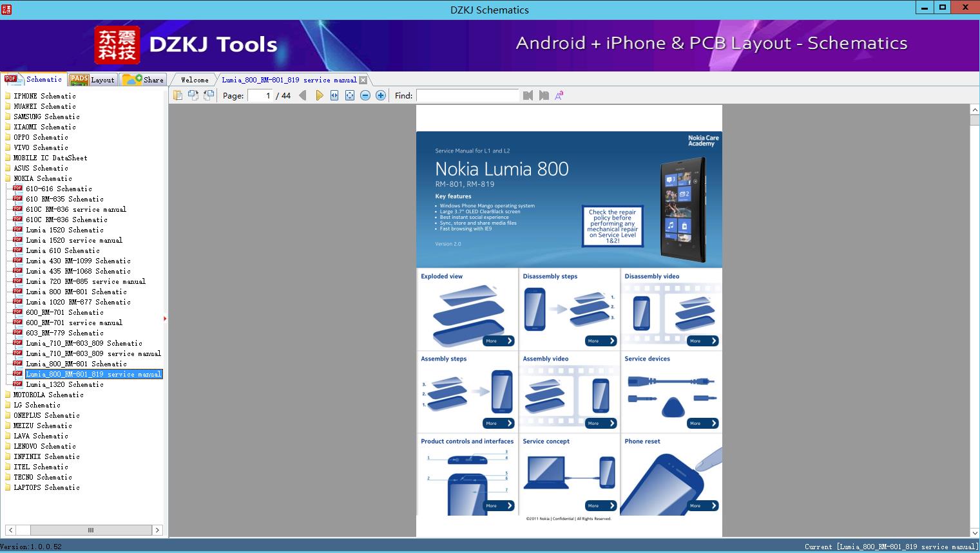Click More under Service devices
Viewport: 980px width, 553px height.
pyautogui.click(x=702, y=424)
